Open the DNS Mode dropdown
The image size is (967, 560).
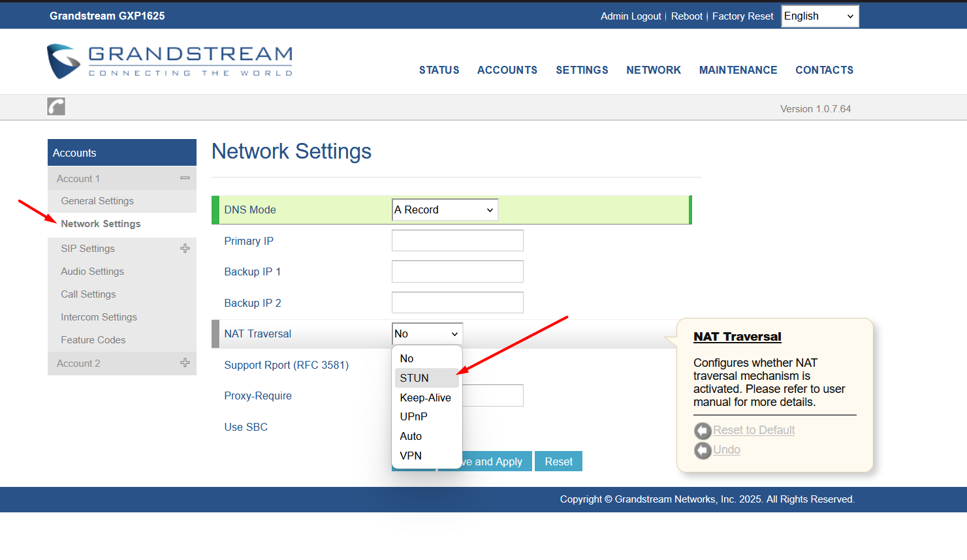pyautogui.click(x=445, y=210)
